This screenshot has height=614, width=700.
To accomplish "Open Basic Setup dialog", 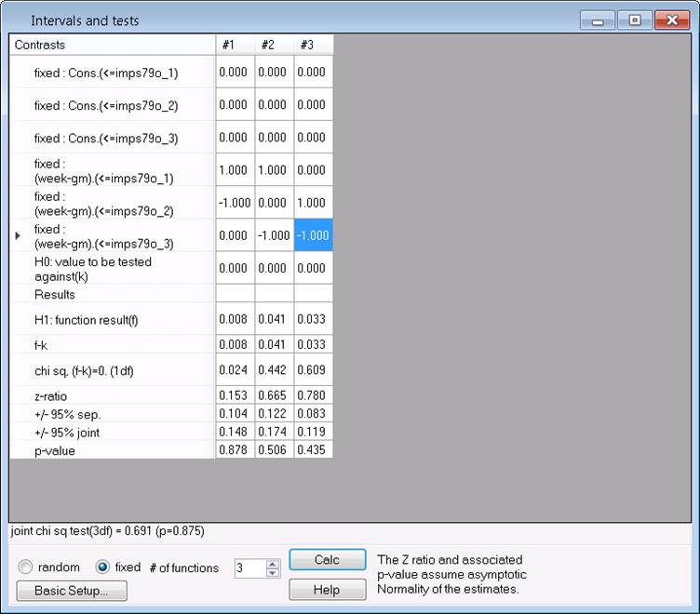I will (72, 591).
